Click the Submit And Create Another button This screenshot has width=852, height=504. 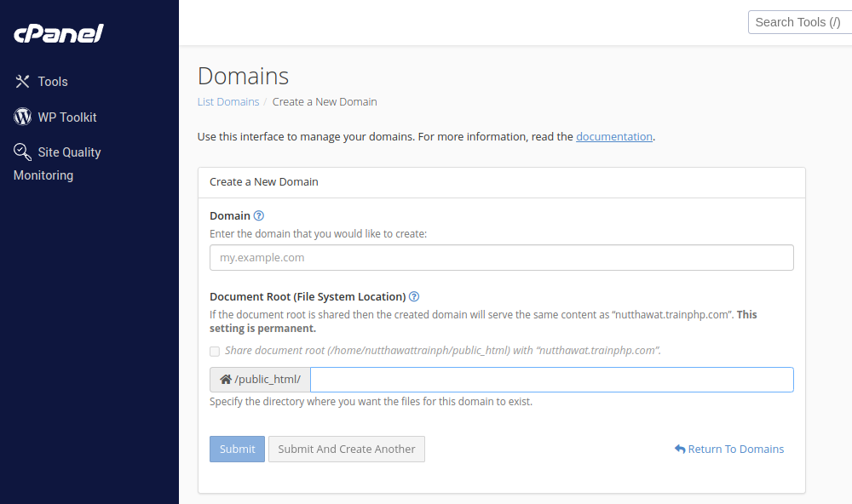[346, 450]
